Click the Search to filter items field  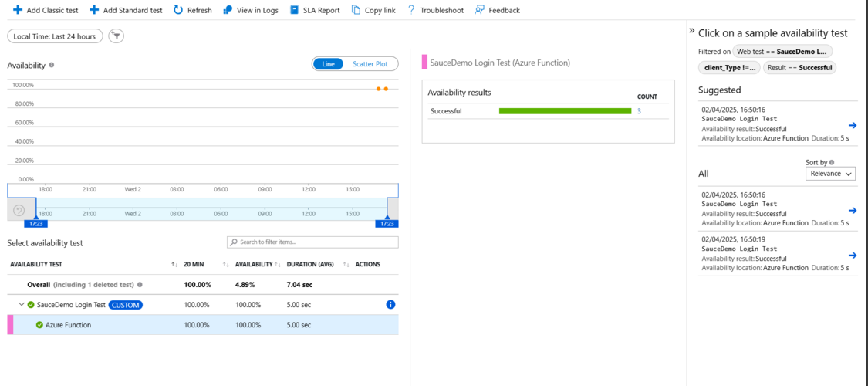point(312,242)
